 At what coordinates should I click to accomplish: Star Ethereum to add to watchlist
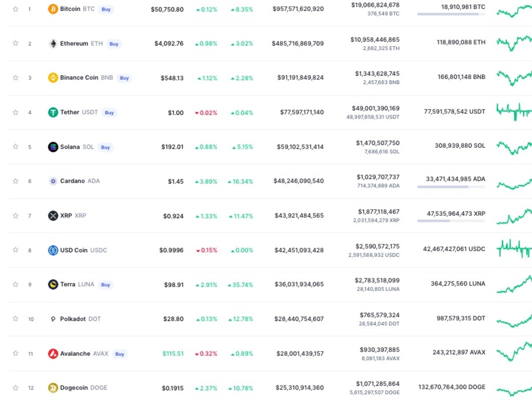(x=16, y=43)
